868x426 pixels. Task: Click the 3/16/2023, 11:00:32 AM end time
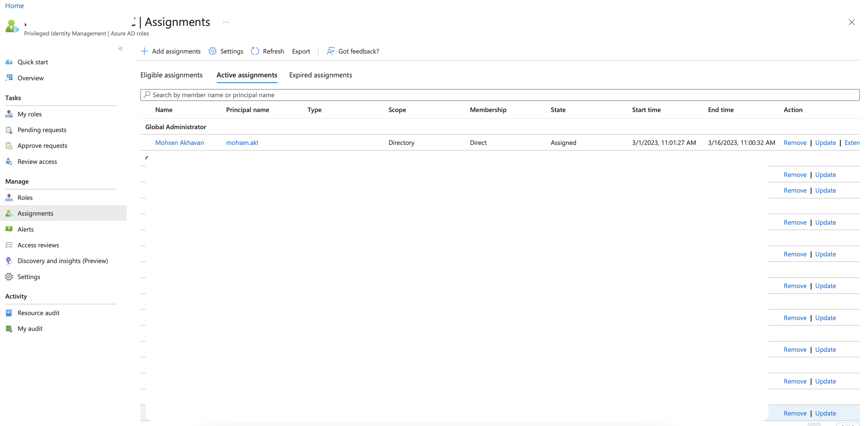click(741, 143)
